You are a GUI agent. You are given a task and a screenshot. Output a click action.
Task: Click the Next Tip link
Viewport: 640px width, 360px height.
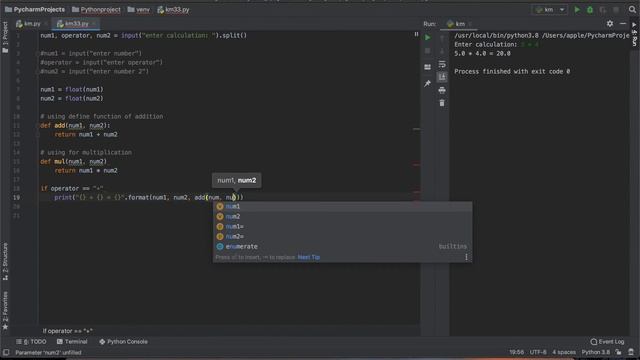309,257
